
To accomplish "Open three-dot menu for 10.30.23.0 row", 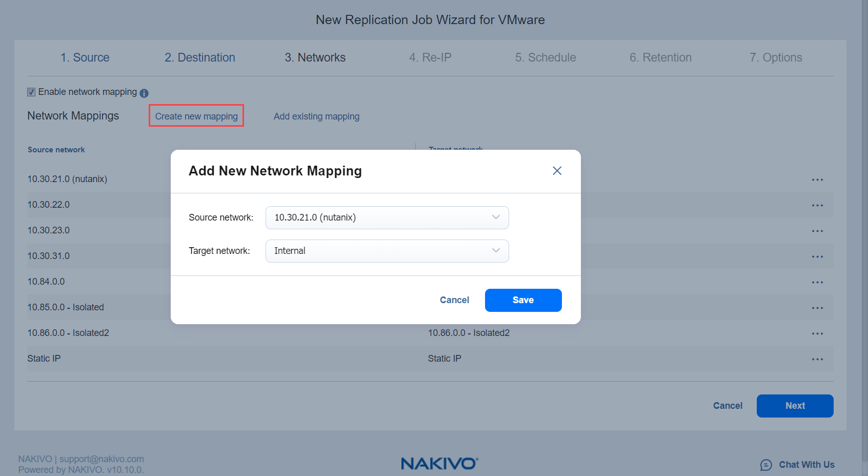I will 817,231.
